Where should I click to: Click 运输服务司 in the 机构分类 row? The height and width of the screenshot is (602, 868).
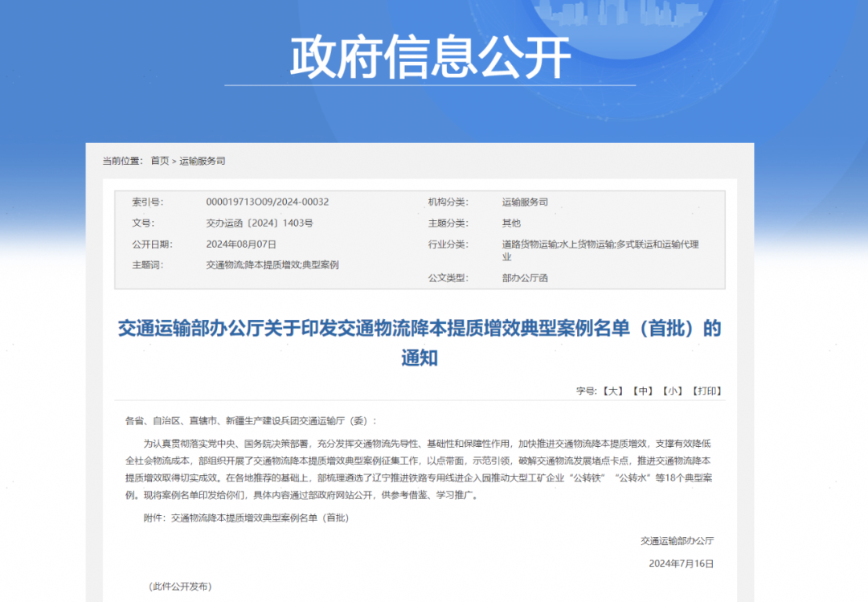tap(525, 203)
